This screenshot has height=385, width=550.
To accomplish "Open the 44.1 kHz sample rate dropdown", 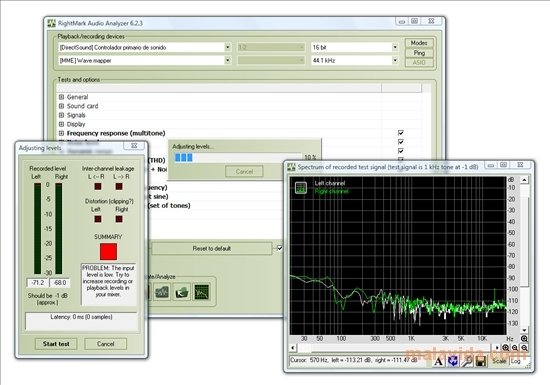I will [x=395, y=60].
